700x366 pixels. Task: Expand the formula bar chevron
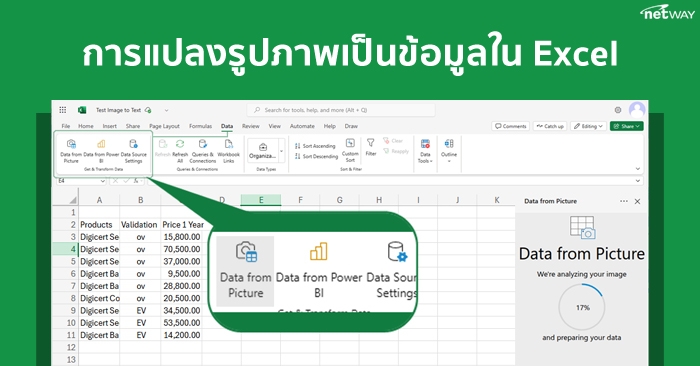point(638,181)
